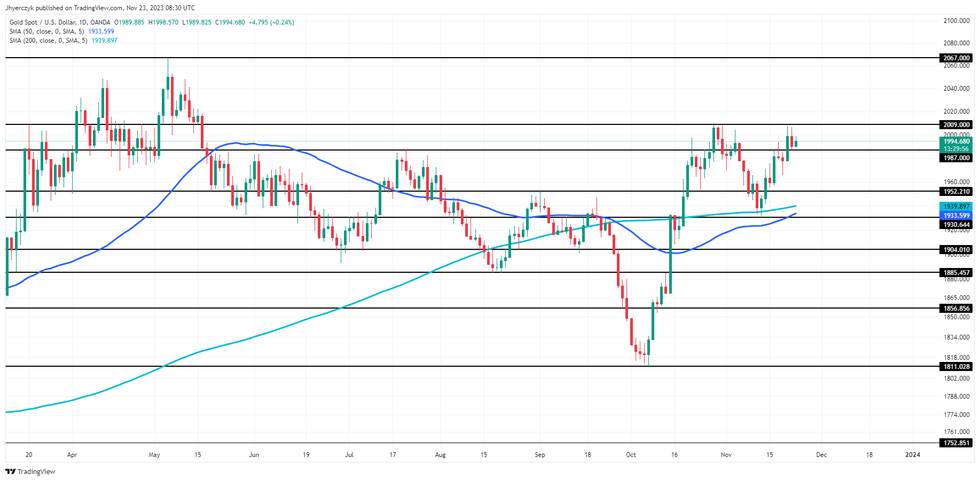Select the cyan SMA 200 value label 1939.897
The height and width of the screenshot is (481, 980).
[x=956, y=207]
